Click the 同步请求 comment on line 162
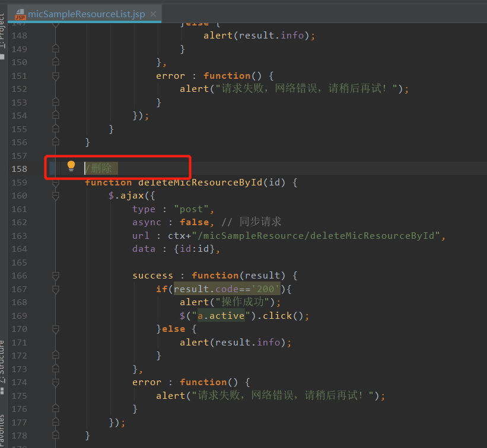This screenshot has height=448, width=487. pos(252,222)
